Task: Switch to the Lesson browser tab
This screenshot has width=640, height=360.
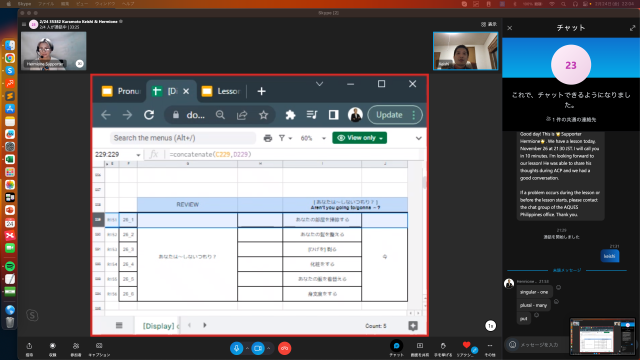Action: (221, 91)
